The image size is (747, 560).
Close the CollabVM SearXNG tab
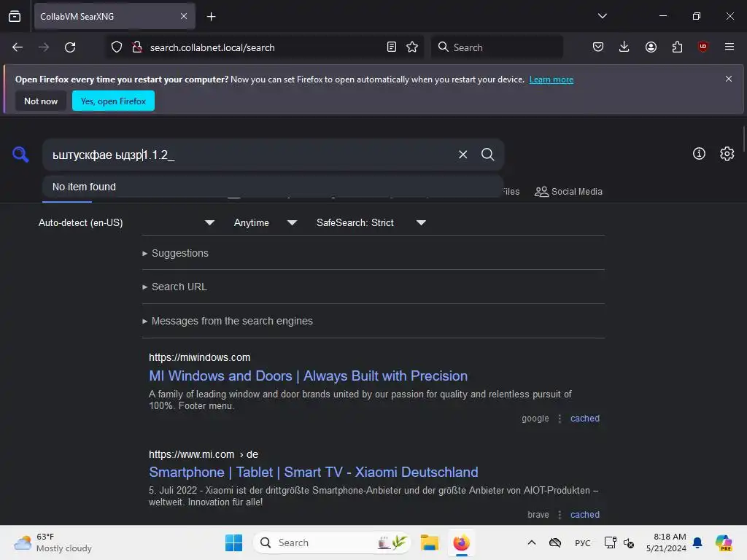tap(184, 16)
